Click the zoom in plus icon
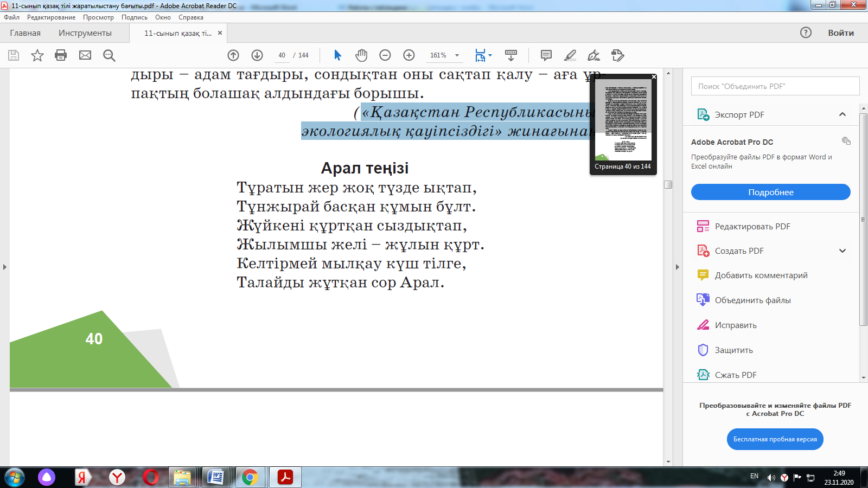Image resolution: width=868 pixels, height=488 pixels. pos(409,55)
